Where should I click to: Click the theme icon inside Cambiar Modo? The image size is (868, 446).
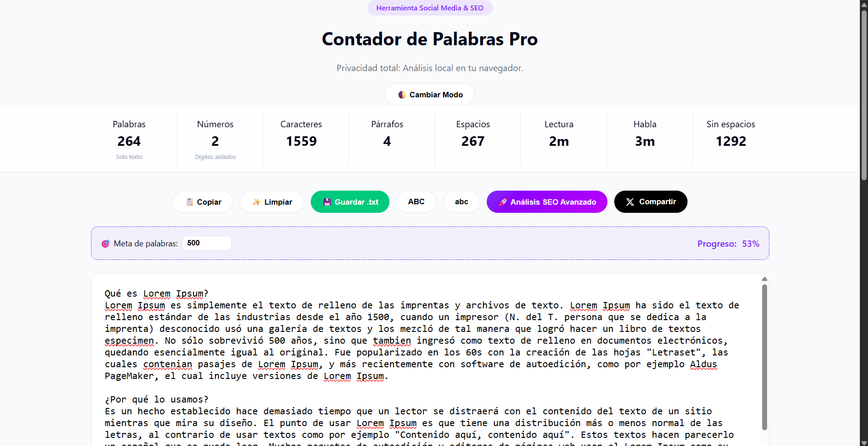click(x=403, y=95)
